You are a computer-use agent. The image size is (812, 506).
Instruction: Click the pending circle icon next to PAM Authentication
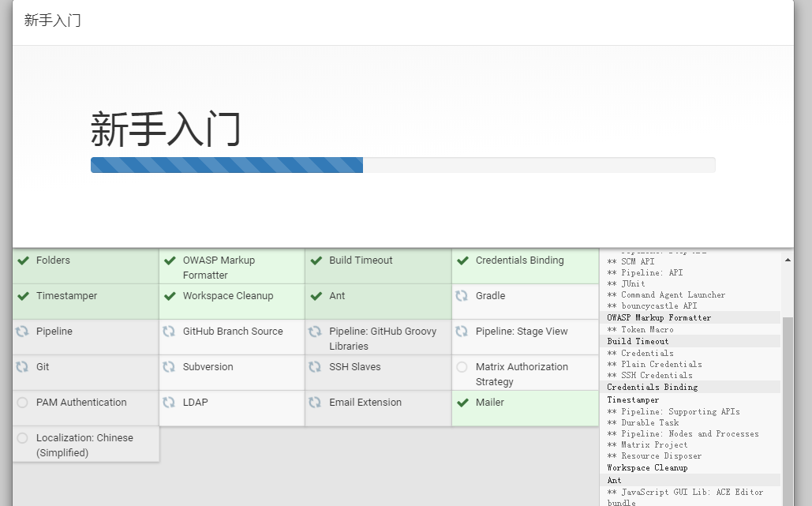[22, 403]
